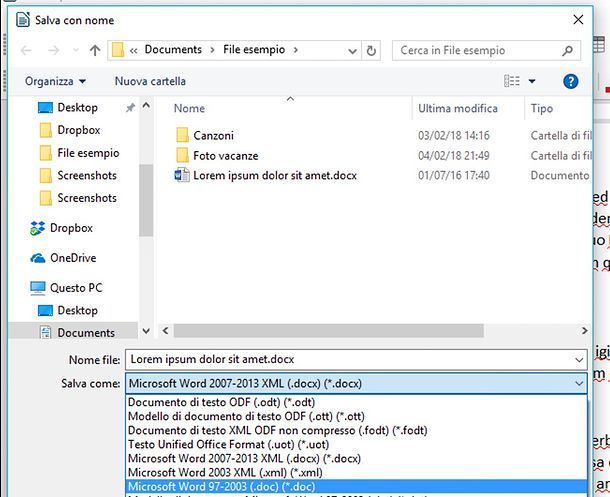Select Documents under Questo PC
This screenshot has width=610, height=497.
click(86, 333)
